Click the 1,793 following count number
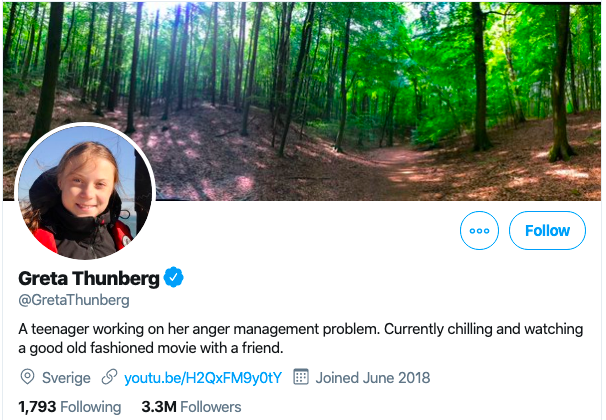 [37, 407]
